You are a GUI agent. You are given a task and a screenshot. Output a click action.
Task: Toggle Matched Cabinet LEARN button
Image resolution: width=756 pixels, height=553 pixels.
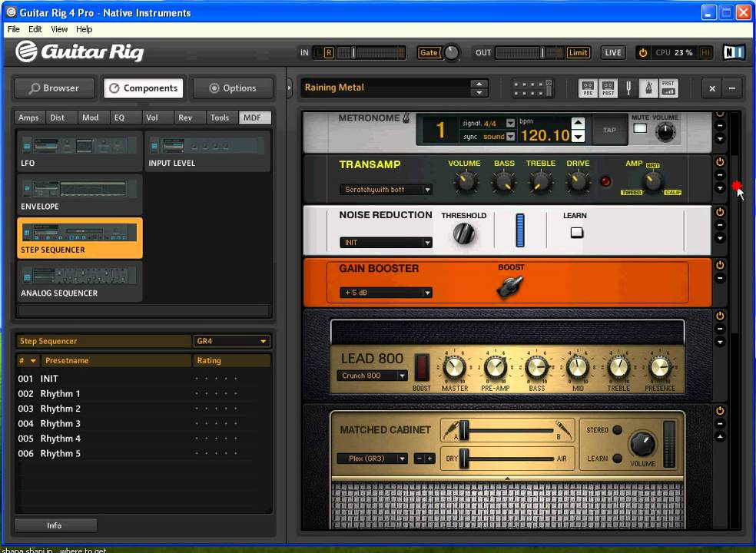617,459
